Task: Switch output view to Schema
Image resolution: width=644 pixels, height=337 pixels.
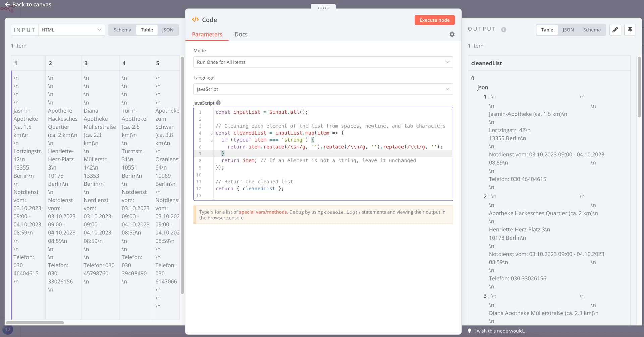Action: pos(592,30)
